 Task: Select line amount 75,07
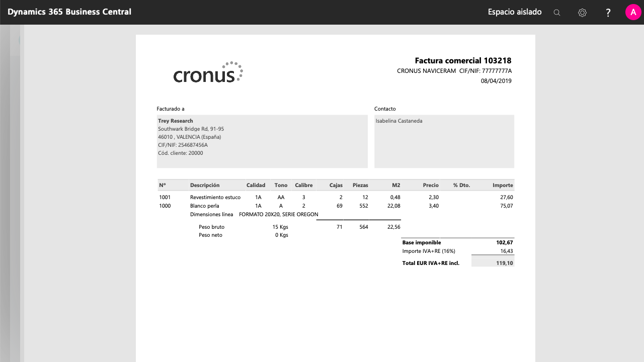click(x=507, y=206)
